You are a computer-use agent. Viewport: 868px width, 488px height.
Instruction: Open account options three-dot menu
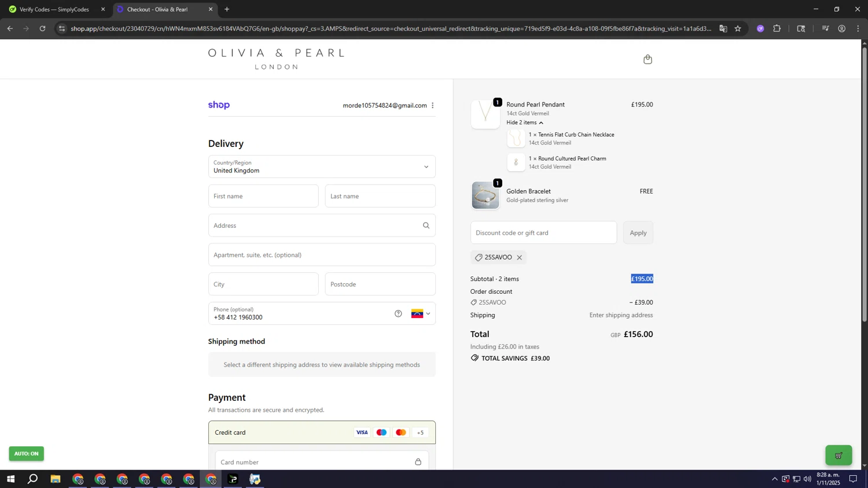click(x=433, y=105)
